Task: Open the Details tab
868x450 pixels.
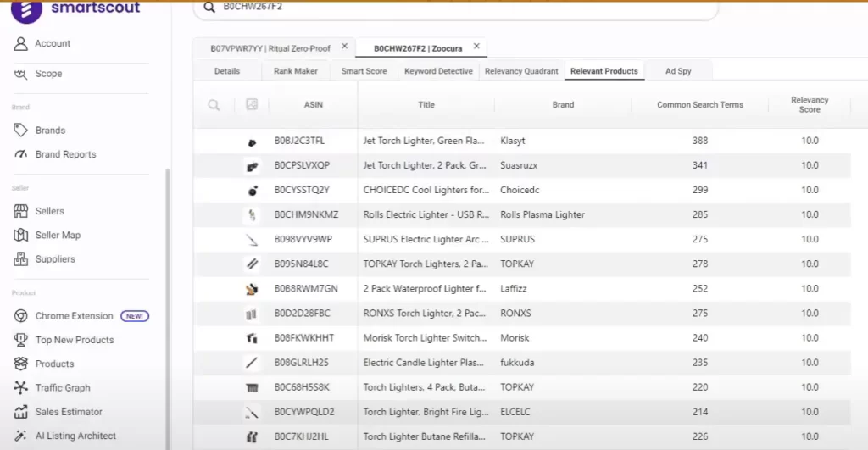Action: pos(227,71)
